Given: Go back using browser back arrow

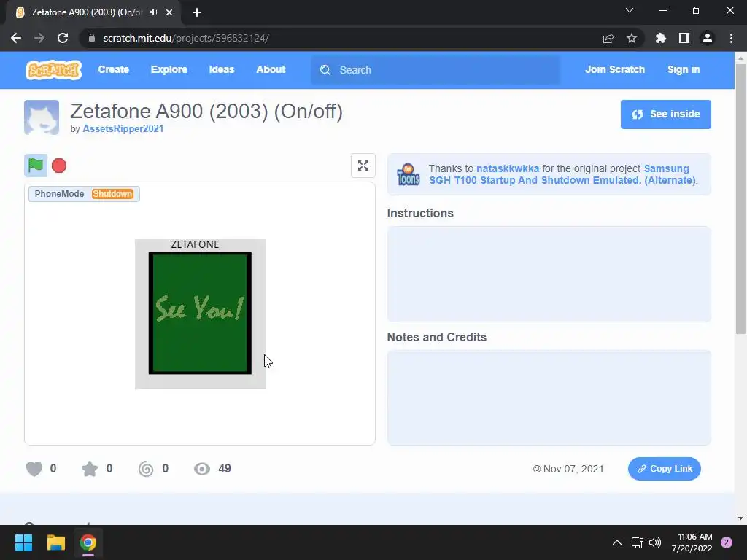Looking at the screenshot, I should 16,38.
